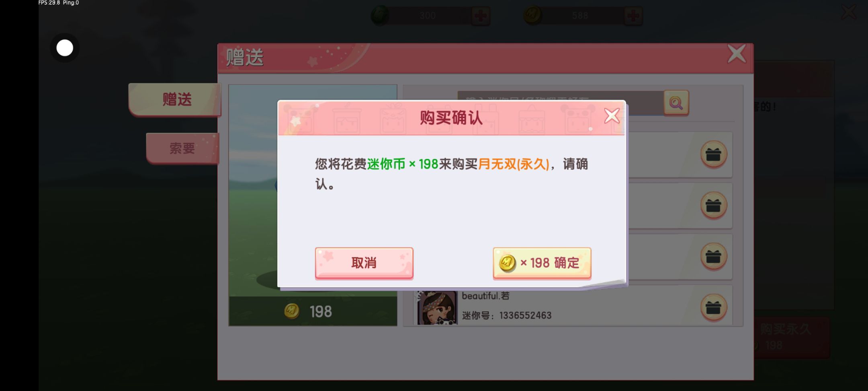Click gift icon for third friend

point(714,257)
